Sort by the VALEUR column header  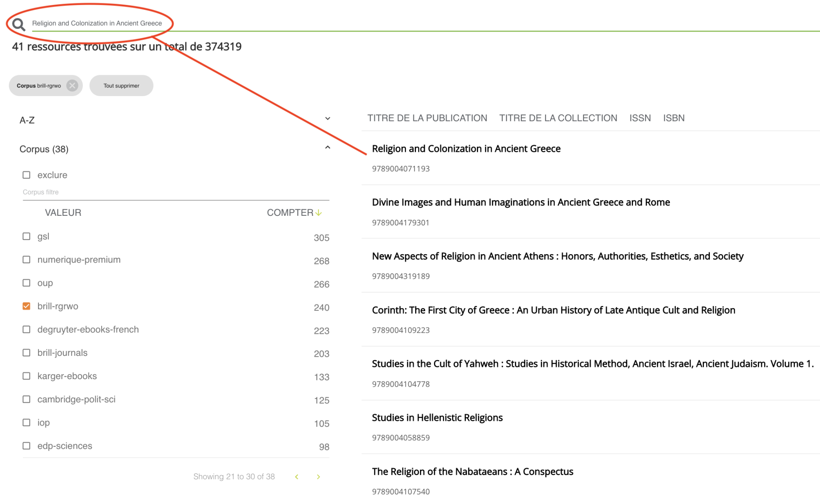click(63, 213)
